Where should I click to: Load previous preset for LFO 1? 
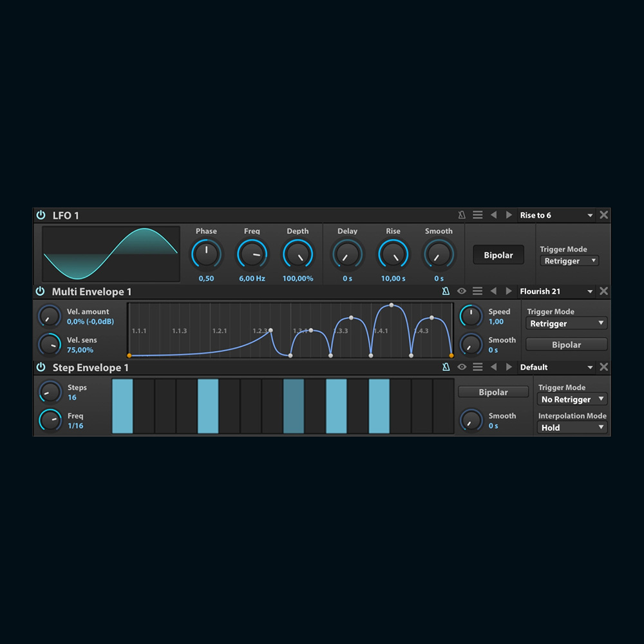coord(493,215)
